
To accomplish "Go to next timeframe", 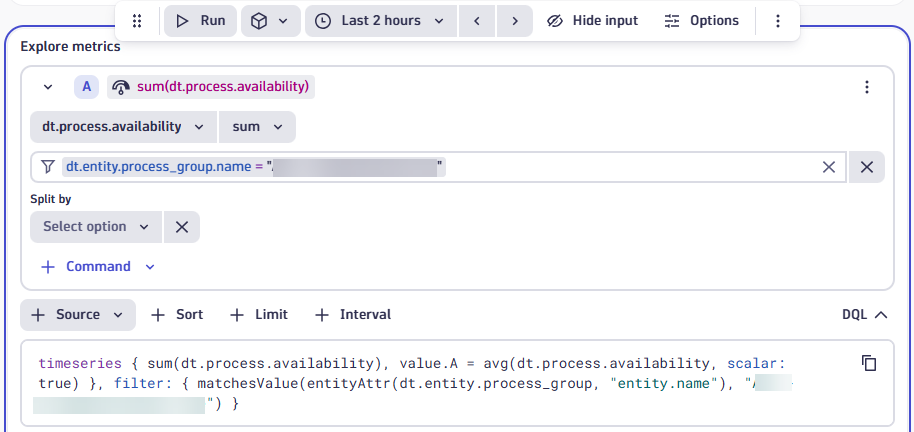I will pos(514,21).
